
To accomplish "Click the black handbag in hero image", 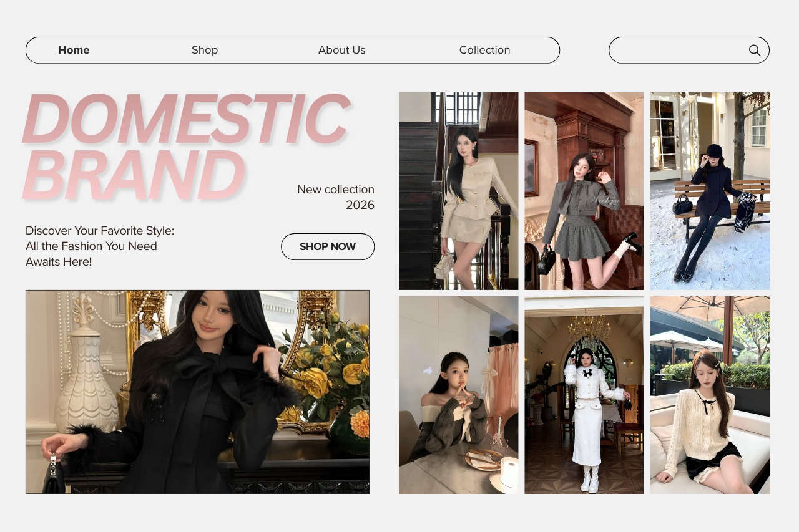I will coord(52,478).
